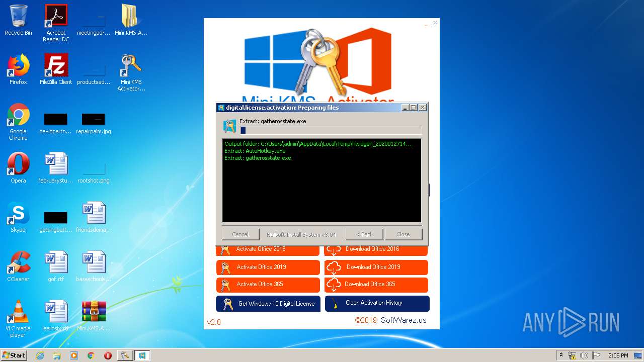
Task: Open SoftWarez.us link
Action: point(404,320)
